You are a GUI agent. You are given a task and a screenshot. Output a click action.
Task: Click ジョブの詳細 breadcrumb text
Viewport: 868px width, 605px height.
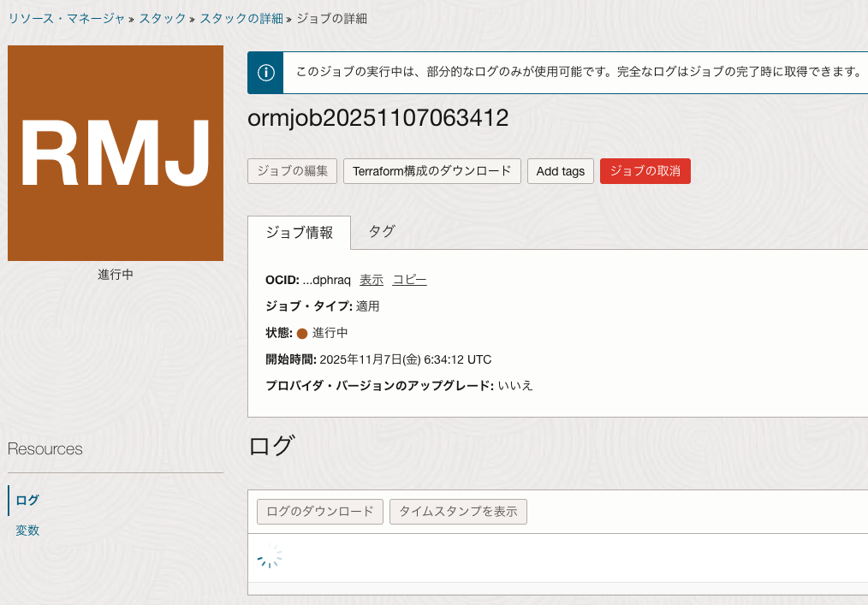pyautogui.click(x=332, y=19)
